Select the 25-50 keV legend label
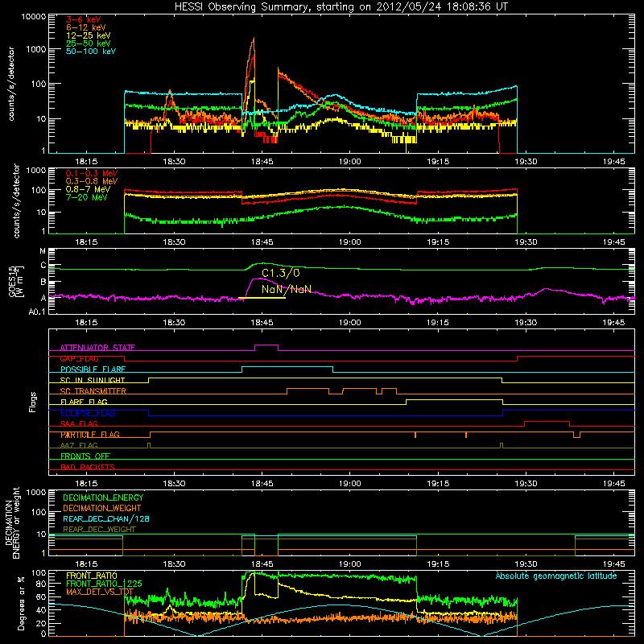 (89, 43)
